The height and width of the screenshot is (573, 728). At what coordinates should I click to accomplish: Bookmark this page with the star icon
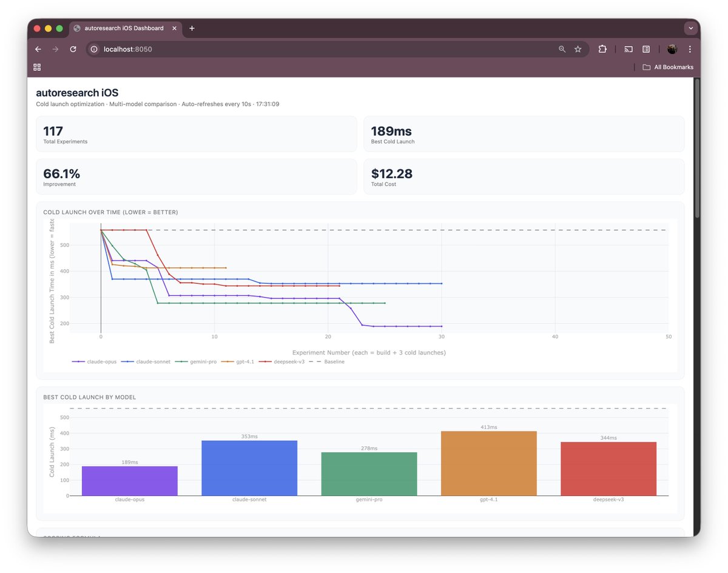(x=578, y=49)
